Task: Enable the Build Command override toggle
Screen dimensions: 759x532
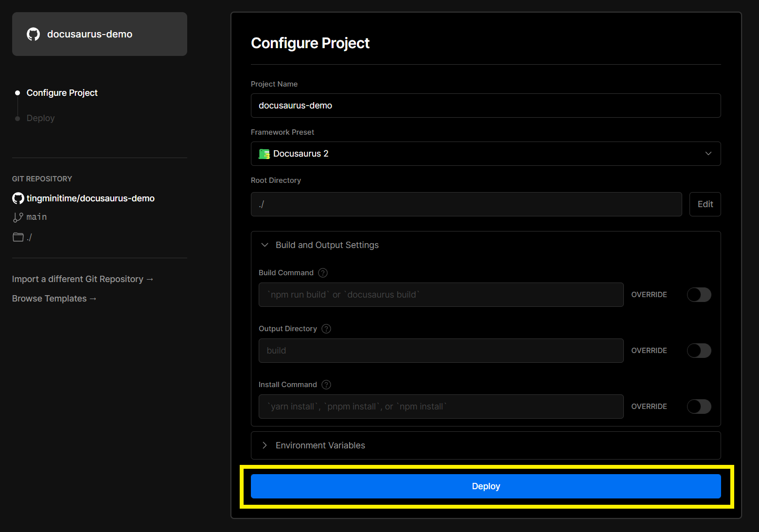Action: pyautogui.click(x=699, y=295)
